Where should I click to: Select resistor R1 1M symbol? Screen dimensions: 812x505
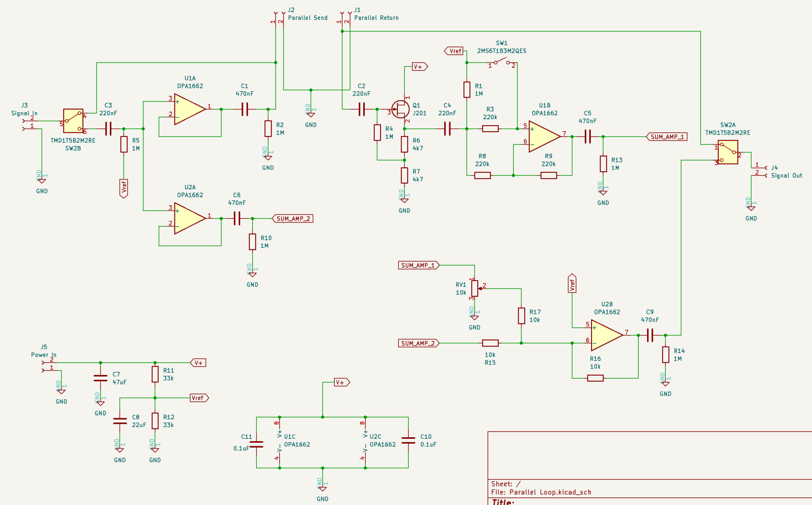467,90
